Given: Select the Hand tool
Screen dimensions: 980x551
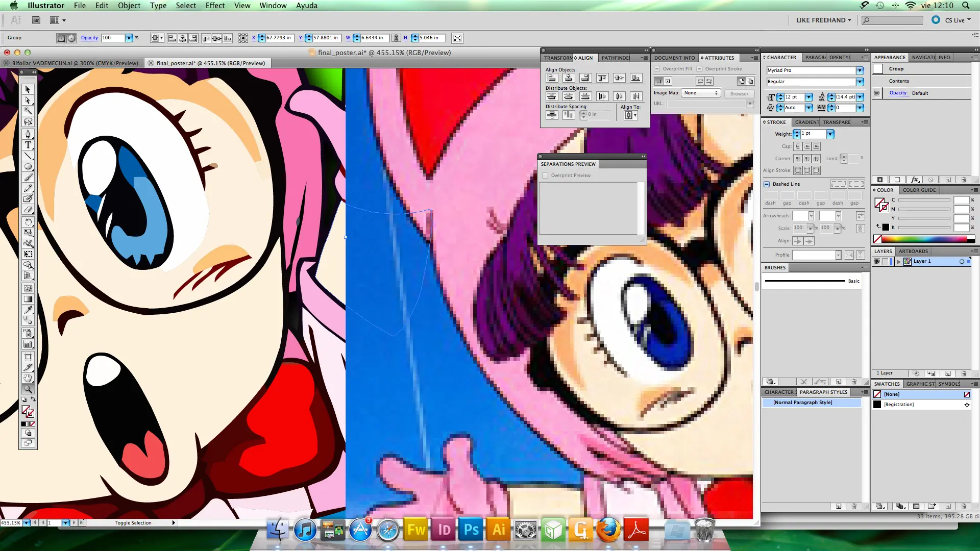Looking at the screenshot, I should coord(28,378).
